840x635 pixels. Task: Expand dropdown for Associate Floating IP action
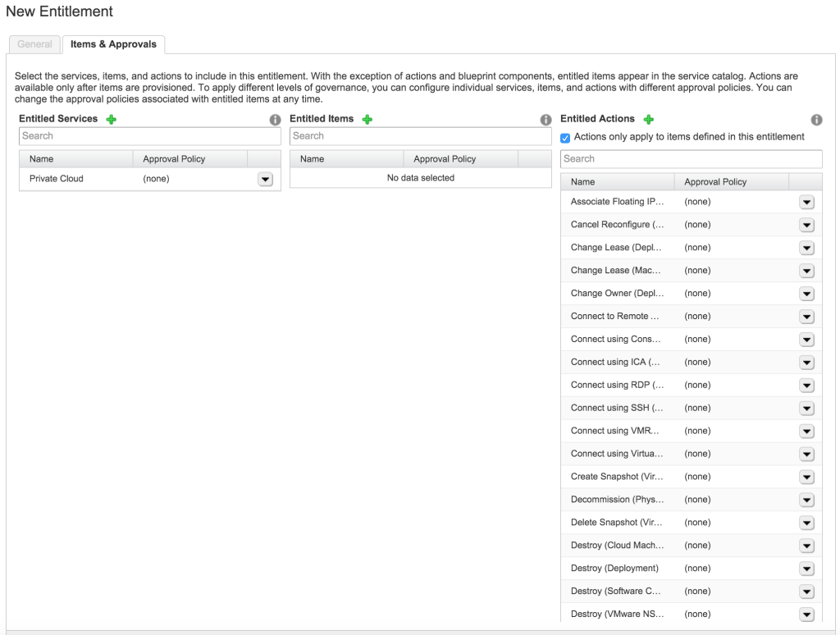point(806,202)
